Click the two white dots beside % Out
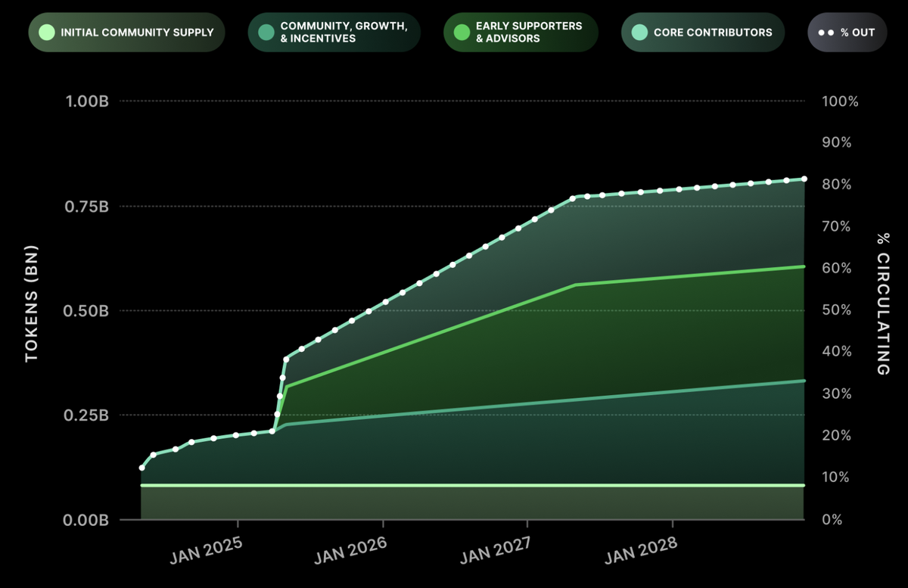908x588 pixels. pyautogui.click(x=827, y=33)
